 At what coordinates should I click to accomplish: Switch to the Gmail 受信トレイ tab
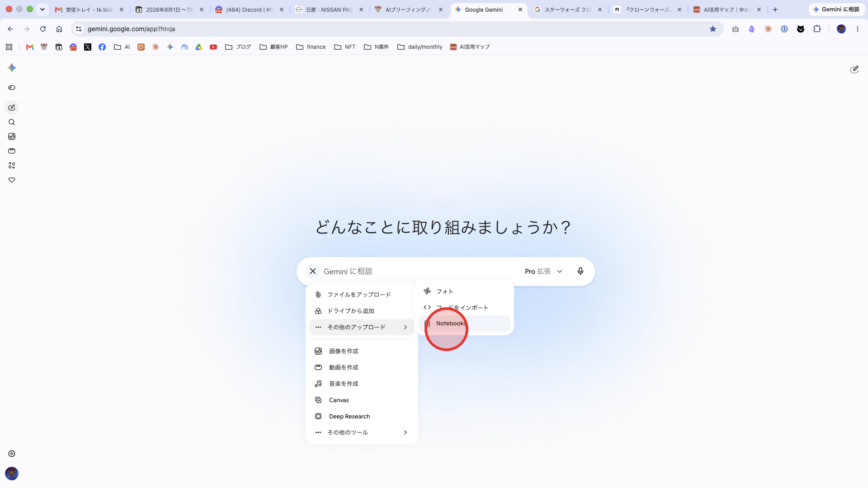(x=90, y=9)
